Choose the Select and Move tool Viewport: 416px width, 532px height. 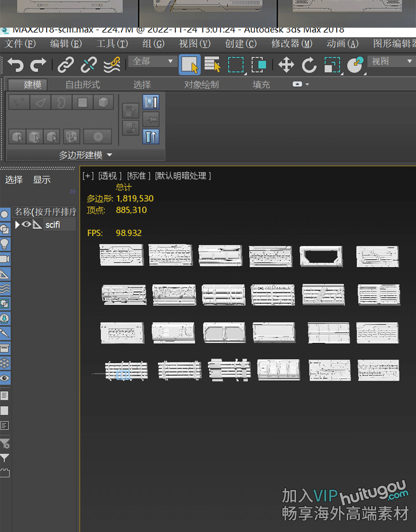(286, 65)
